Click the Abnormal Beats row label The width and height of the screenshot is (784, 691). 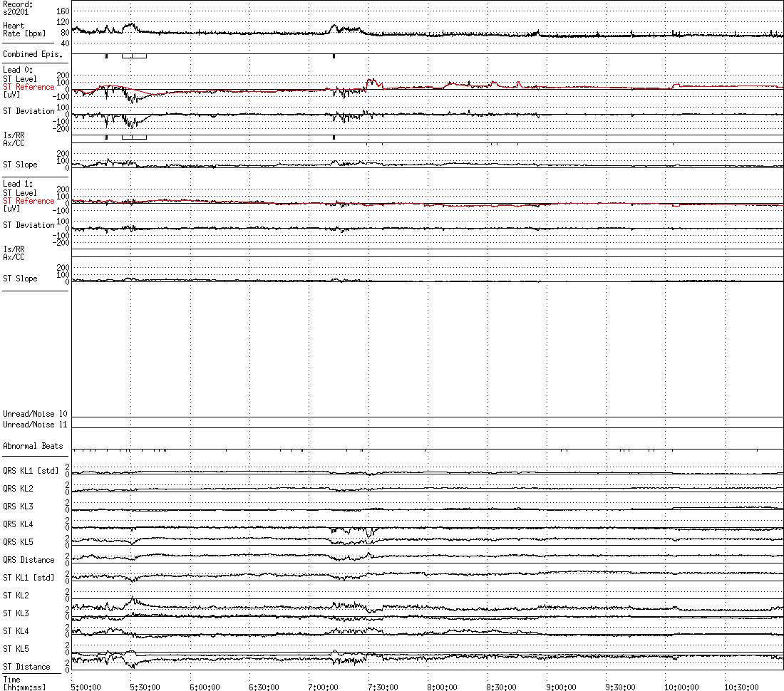click(33, 446)
